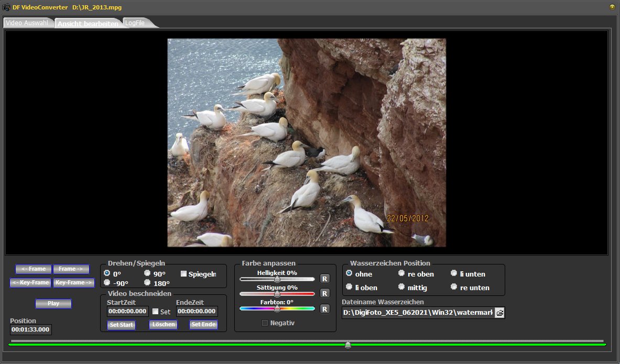Click the DF VideoConverter app icon
This screenshot has width=620, height=364.
tap(6, 7)
